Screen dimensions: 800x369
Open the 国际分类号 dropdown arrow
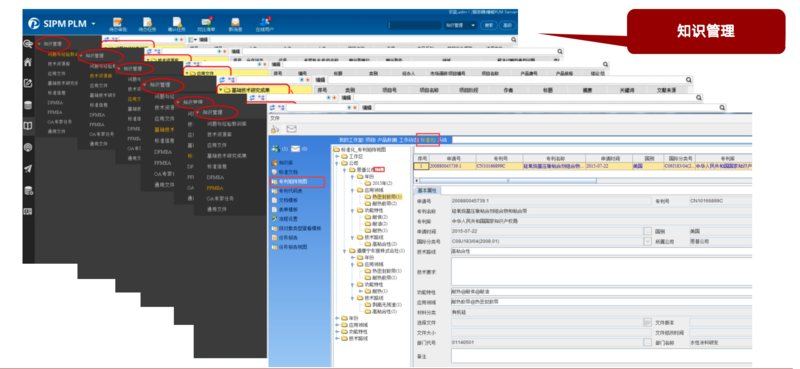648,241
